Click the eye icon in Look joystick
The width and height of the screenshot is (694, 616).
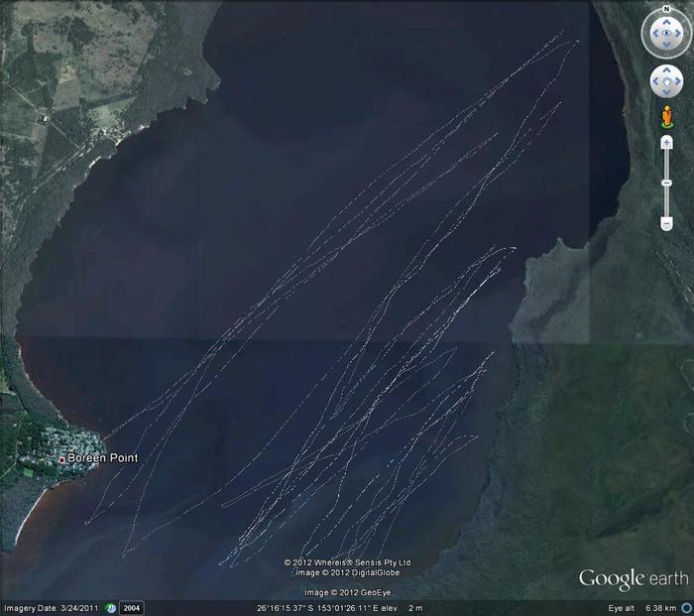666,34
